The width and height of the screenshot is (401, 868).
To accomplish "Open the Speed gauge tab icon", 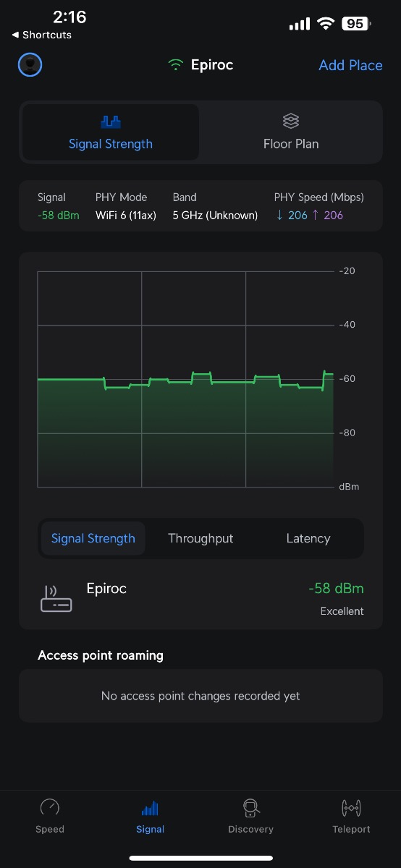I will click(50, 807).
